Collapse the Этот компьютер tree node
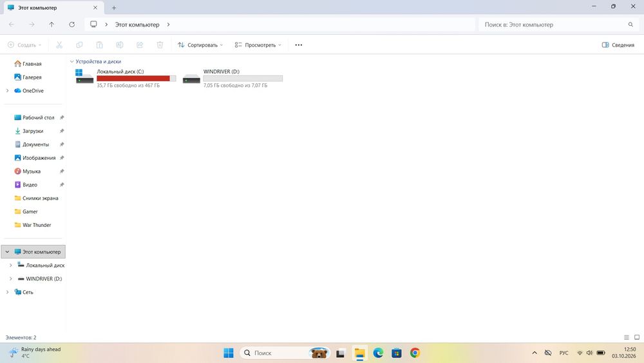 pos(7,251)
